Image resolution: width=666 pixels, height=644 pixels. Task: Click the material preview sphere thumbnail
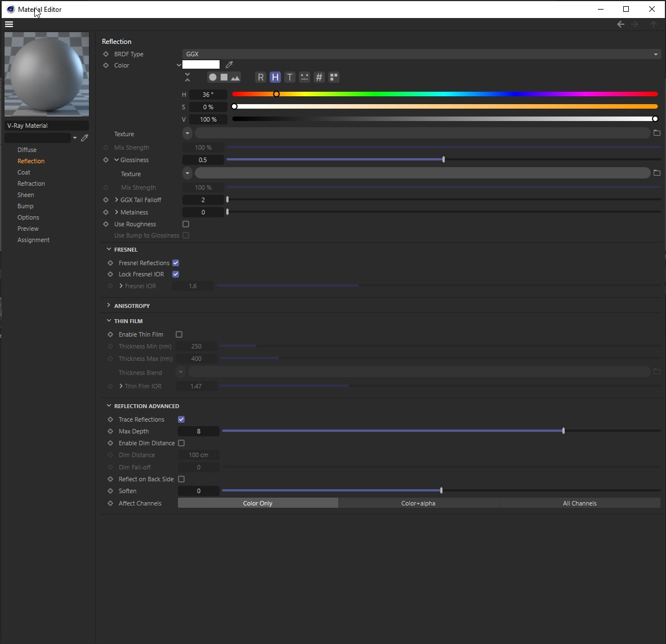click(47, 74)
